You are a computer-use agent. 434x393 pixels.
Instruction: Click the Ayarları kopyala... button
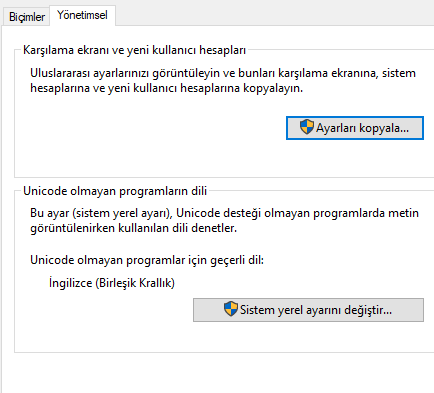(355, 128)
